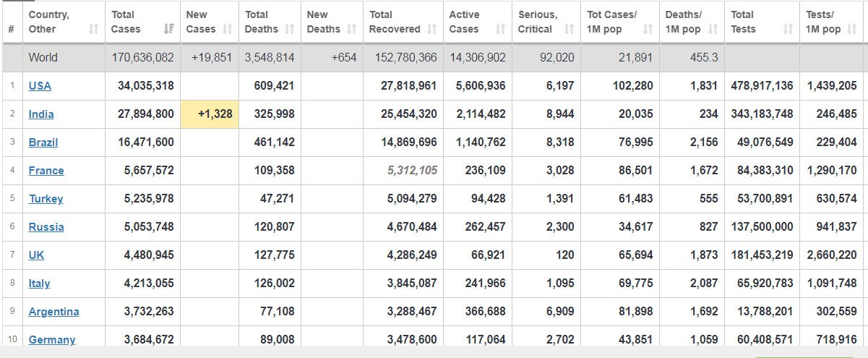
Task: Select USA total deaths 609,421
Action: [x=275, y=85]
